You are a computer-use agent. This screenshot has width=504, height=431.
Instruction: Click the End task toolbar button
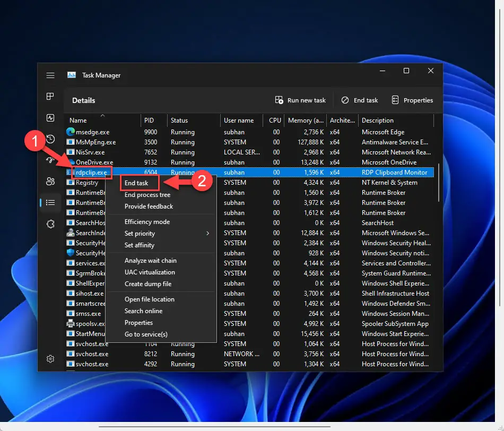[359, 100]
